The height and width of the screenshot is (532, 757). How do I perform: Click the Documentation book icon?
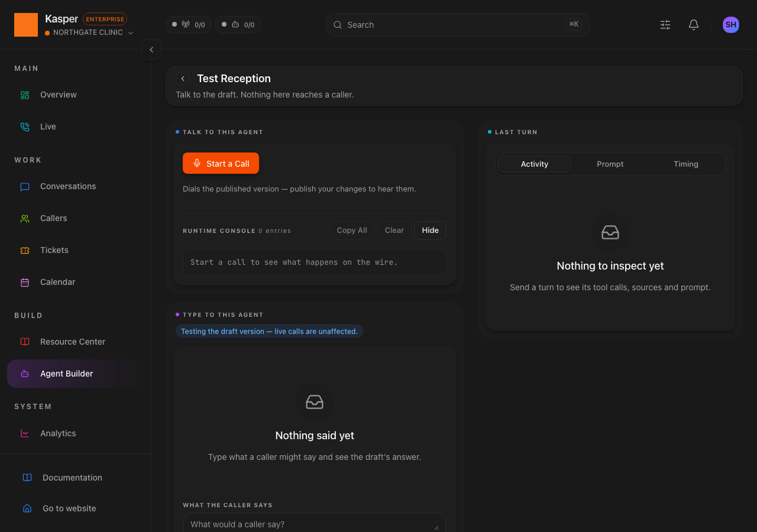27,478
